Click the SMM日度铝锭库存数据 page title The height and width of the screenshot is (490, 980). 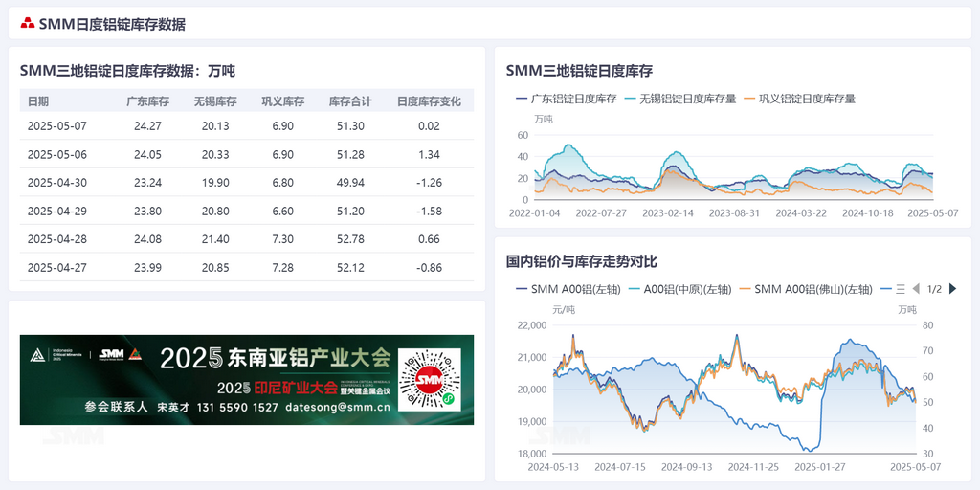(x=112, y=24)
